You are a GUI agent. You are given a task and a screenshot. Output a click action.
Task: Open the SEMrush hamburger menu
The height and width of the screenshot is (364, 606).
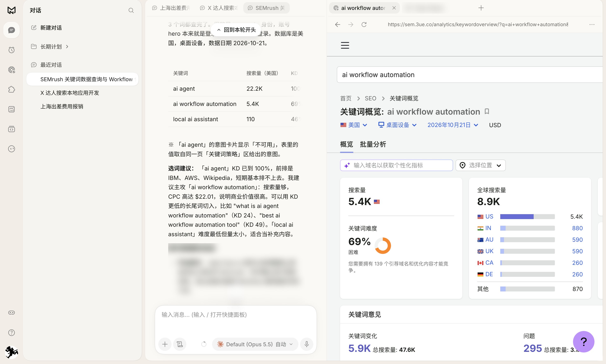[345, 45]
